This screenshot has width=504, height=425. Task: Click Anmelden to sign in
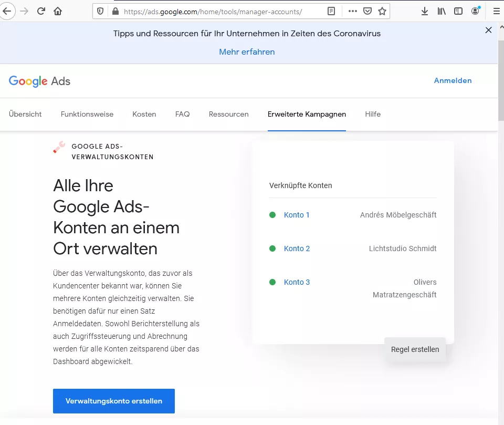tap(453, 80)
